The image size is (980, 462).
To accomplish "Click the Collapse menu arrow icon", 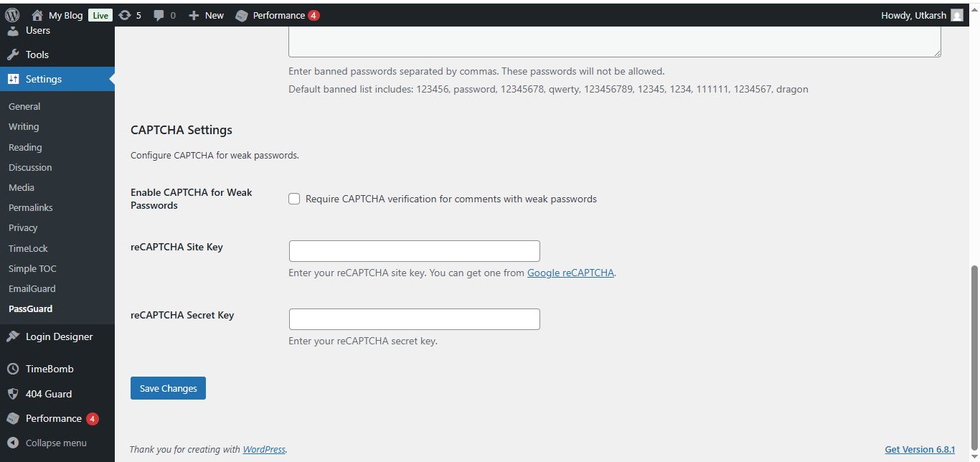I will pos(13,443).
